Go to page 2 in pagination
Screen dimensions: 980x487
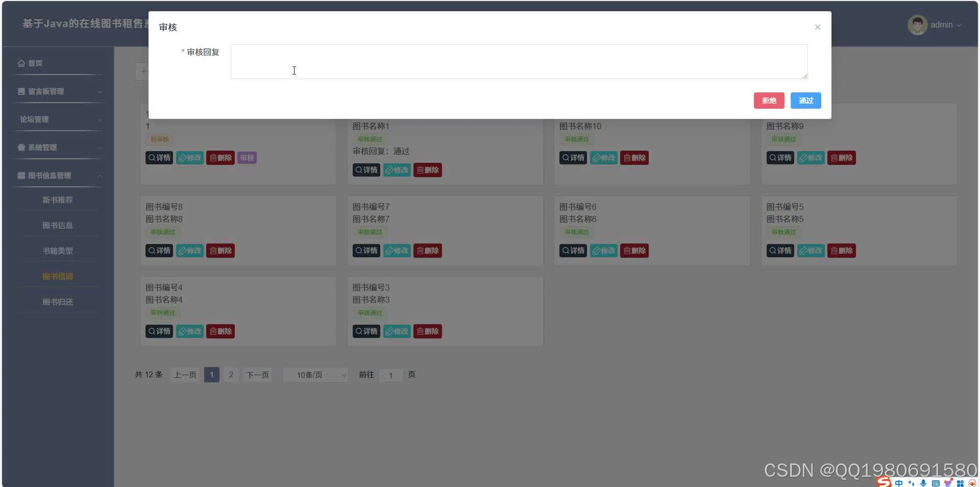(231, 375)
